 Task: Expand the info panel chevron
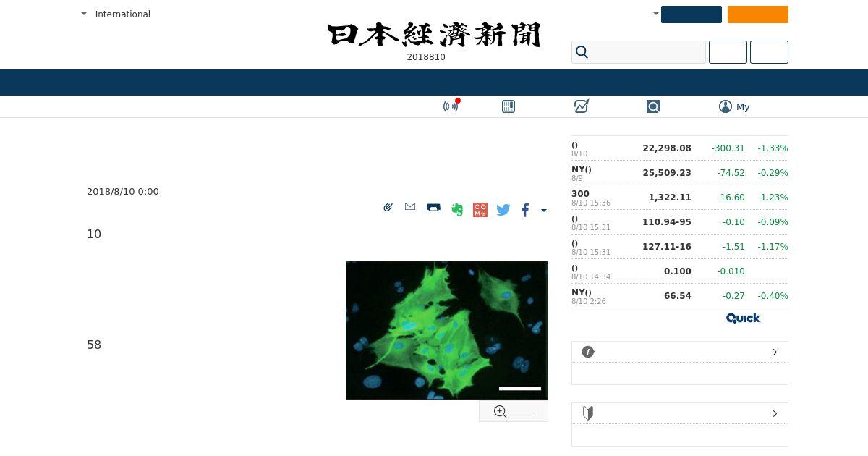(x=775, y=352)
